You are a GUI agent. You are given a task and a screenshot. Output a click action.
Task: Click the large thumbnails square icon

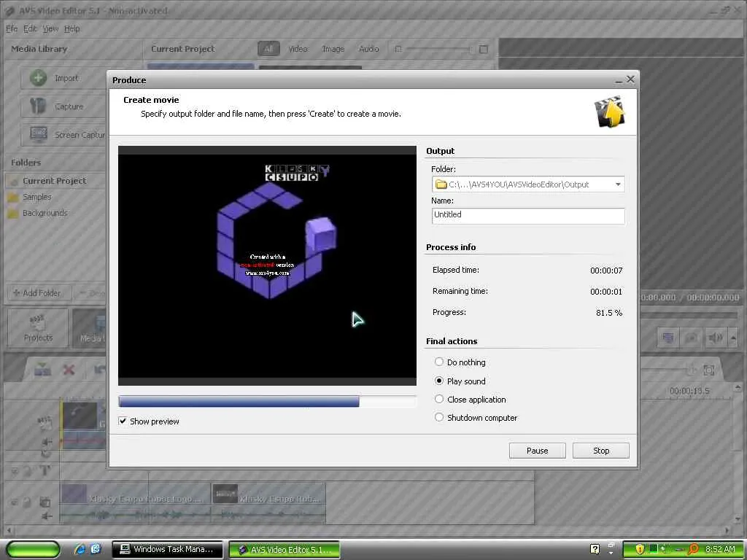(x=483, y=49)
